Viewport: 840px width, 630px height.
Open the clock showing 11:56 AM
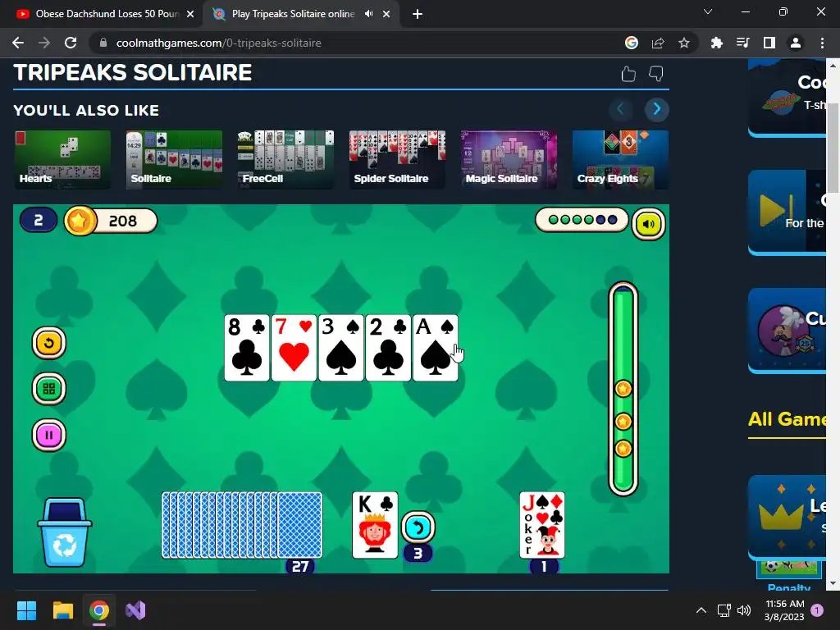point(784,610)
